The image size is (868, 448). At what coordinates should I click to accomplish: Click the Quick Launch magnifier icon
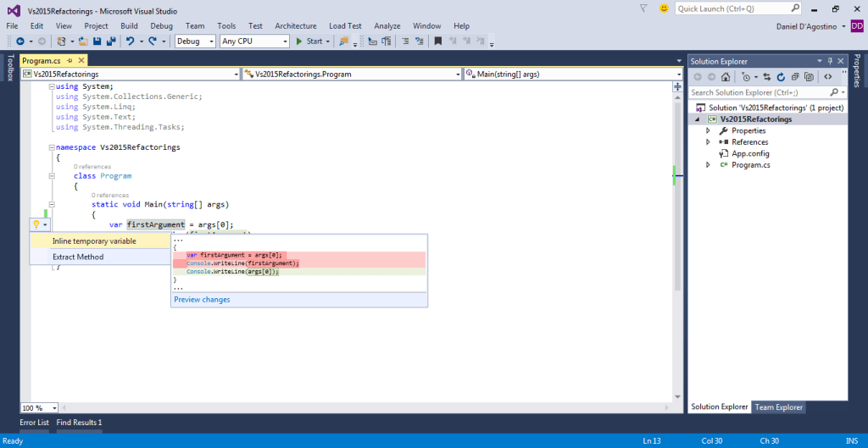pos(795,8)
